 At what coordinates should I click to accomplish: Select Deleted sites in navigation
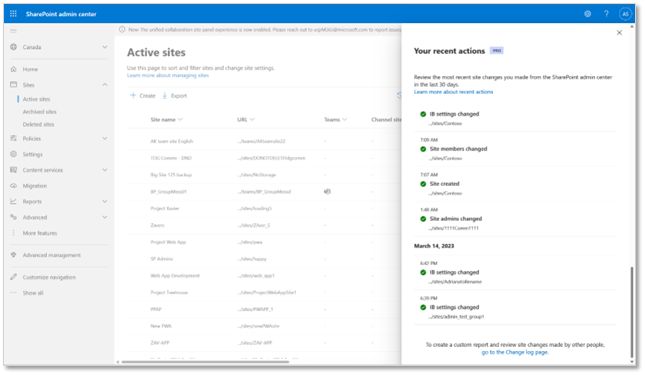pyautogui.click(x=38, y=124)
